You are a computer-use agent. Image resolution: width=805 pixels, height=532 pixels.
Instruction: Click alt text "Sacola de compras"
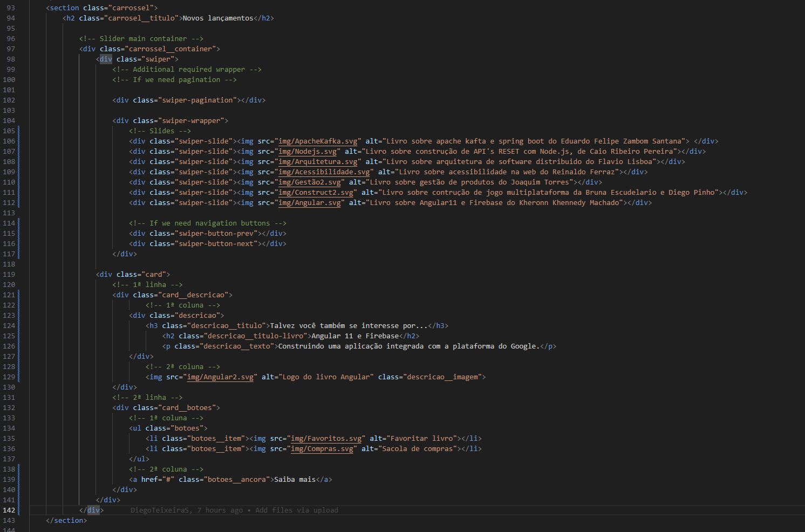pyautogui.click(x=418, y=449)
